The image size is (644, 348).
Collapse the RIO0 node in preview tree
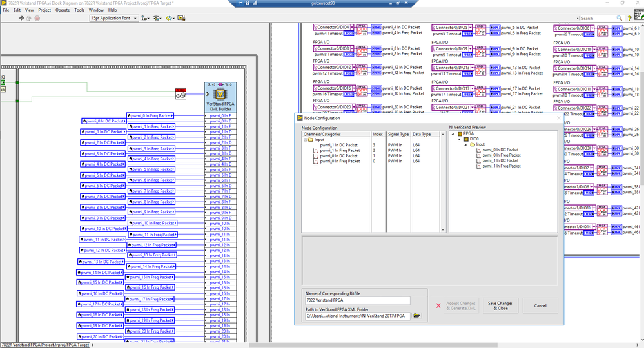(x=459, y=139)
